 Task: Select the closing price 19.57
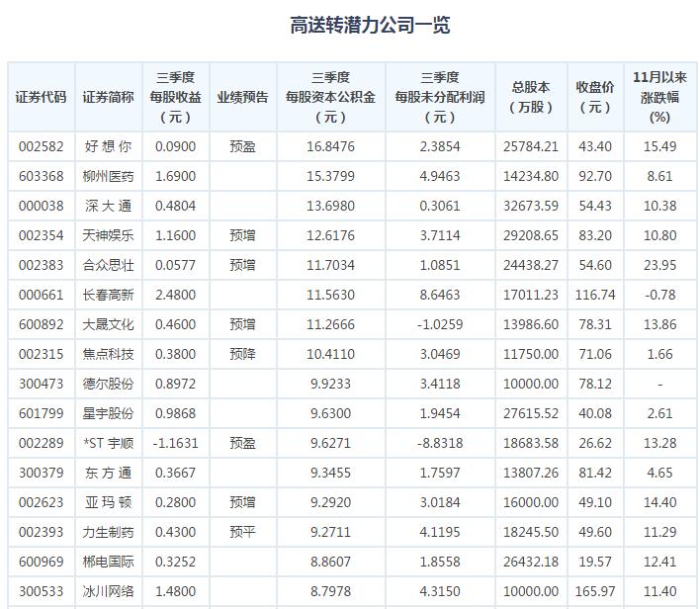(595, 562)
